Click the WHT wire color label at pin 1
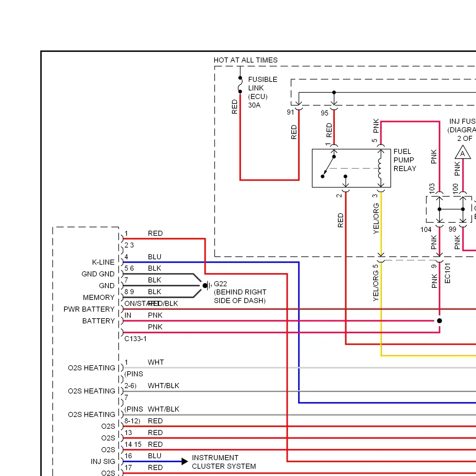The image size is (476, 476). [x=156, y=362]
